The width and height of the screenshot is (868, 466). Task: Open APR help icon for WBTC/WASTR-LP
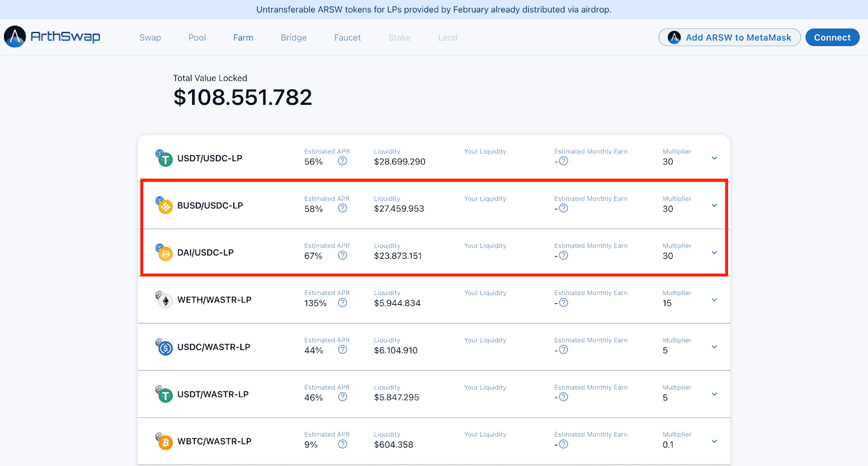(x=342, y=444)
